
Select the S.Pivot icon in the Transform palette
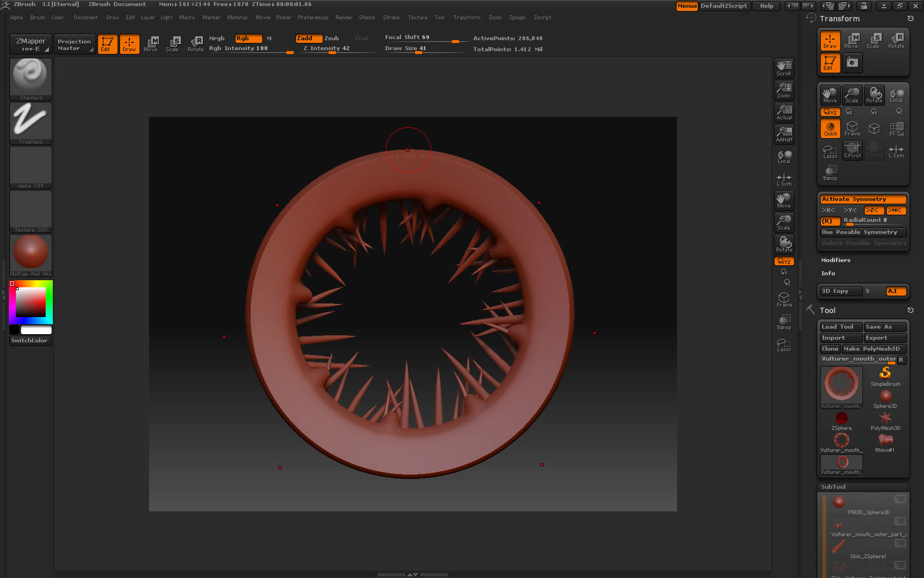[852, 150]
